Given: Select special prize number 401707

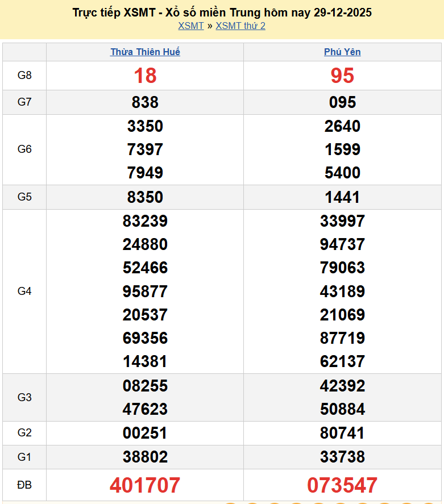Looking at the screenshot, I should click(x=145, y=485).
